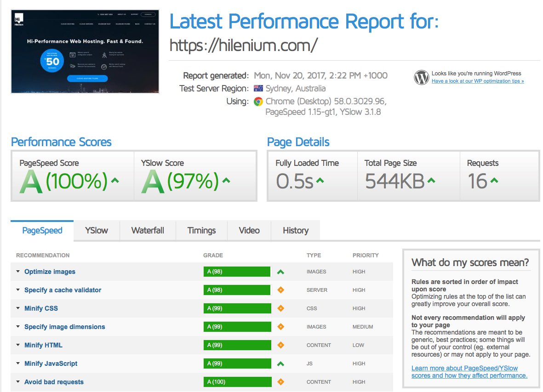Click the green up arrow in Minify JavaScript row
The width and height of the screenshot is (543, 392).
280,364
